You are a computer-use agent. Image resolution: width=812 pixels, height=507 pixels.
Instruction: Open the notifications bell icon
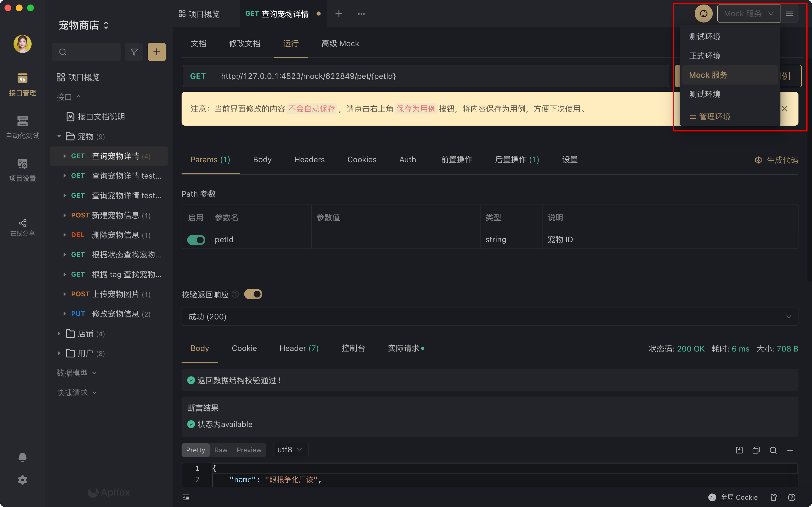coord(23,457)
